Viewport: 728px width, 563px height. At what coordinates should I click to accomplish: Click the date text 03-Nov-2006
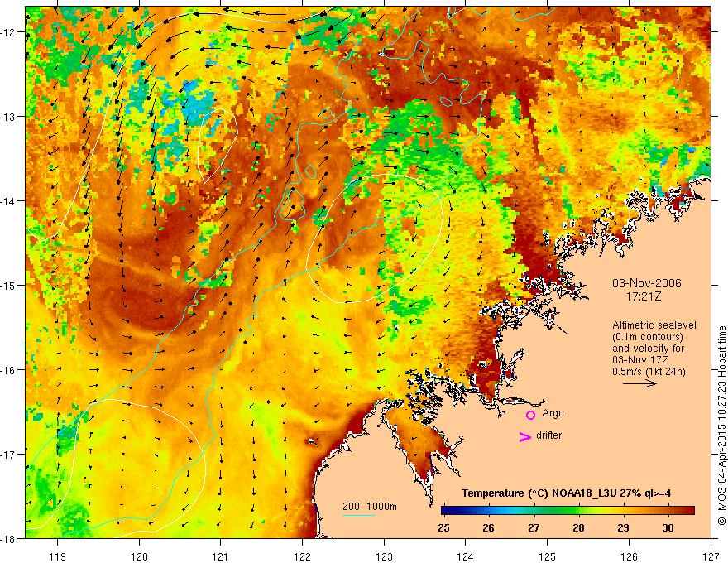point(647,283)
